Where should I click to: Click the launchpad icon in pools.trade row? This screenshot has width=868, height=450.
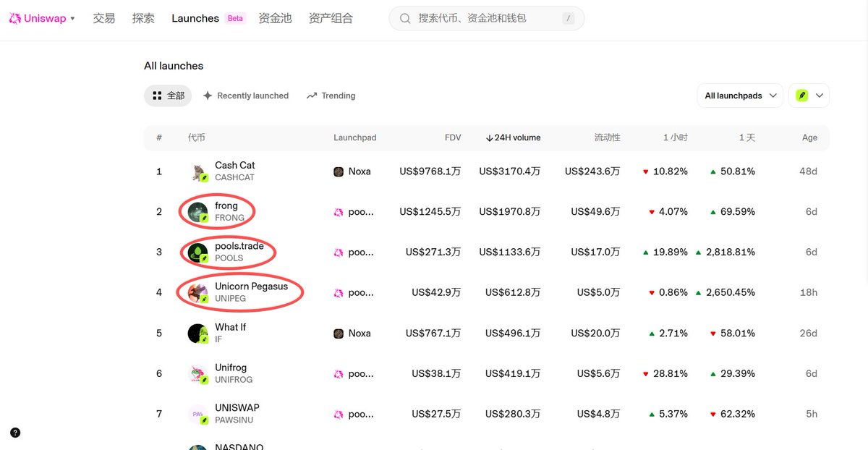coord(339,252)
